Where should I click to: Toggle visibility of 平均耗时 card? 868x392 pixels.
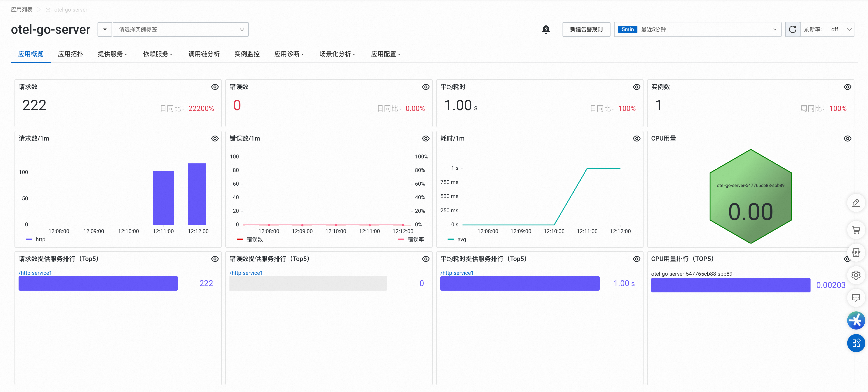pyautogui.click(x=637, y=87)
